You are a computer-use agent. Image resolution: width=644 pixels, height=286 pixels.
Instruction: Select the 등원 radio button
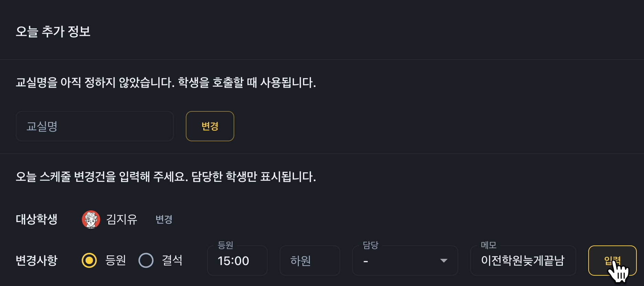point(89,260)
